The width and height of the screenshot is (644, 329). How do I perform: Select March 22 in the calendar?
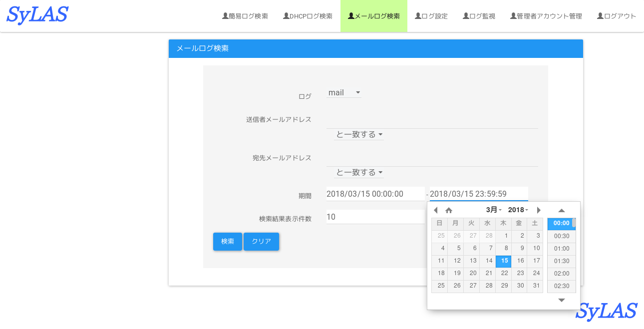(x=503, y=273)
